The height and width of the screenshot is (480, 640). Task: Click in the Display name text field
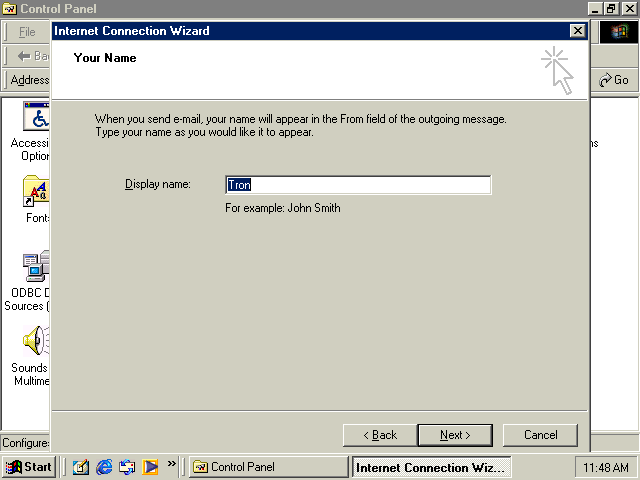[358, 185]
